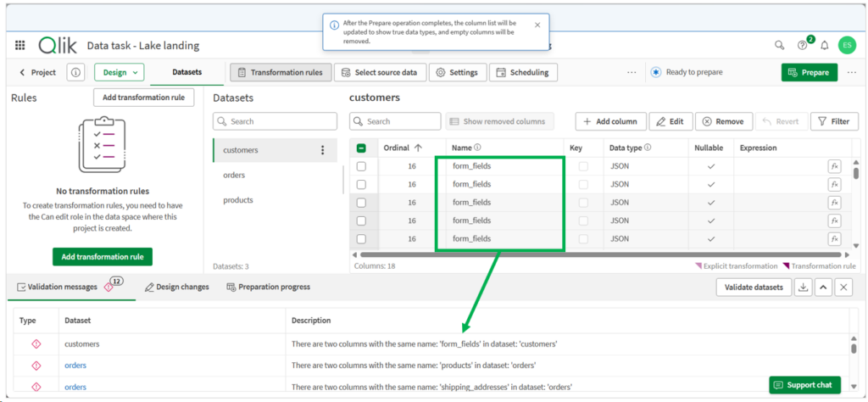Click error icon in the customers message row

click(36, 343)
